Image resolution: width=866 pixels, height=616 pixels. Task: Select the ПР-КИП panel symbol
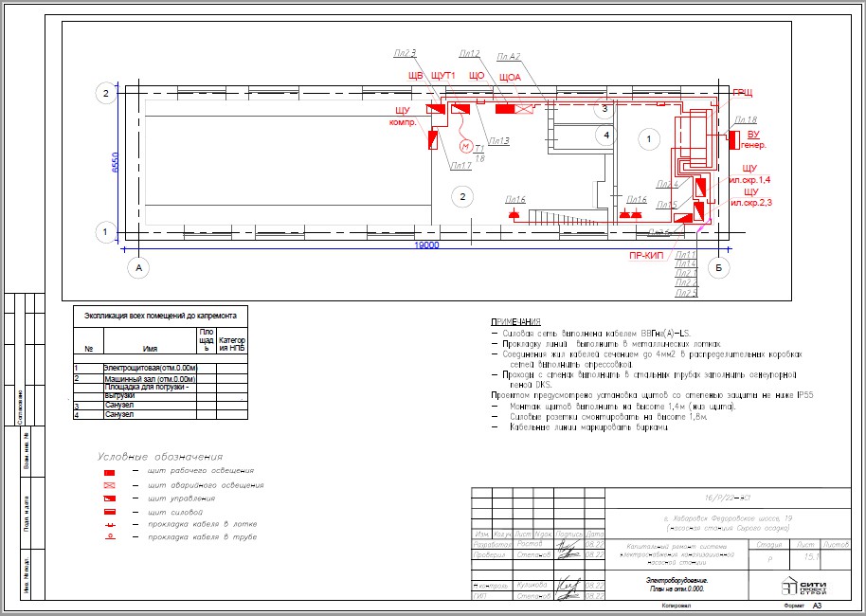(684, 218)
